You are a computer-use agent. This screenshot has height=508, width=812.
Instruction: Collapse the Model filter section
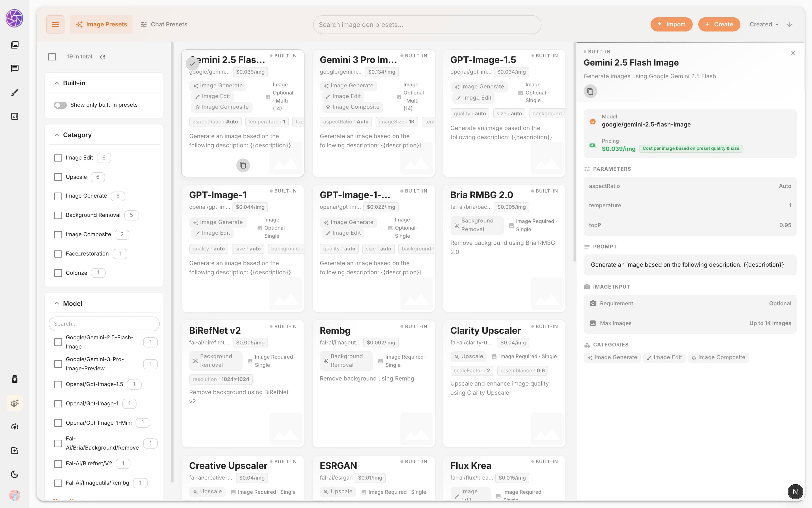(x=57, y=304)
